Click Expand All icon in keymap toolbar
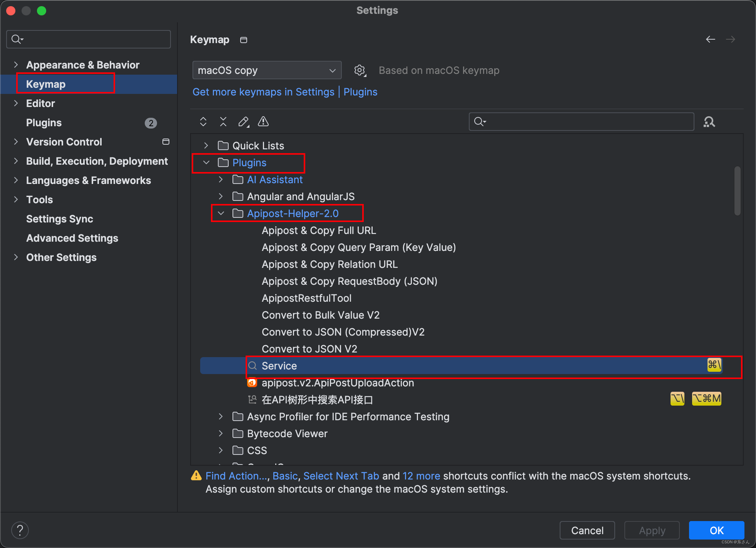The height and width of the screenshot is (548, 756). tap(203, 122)
